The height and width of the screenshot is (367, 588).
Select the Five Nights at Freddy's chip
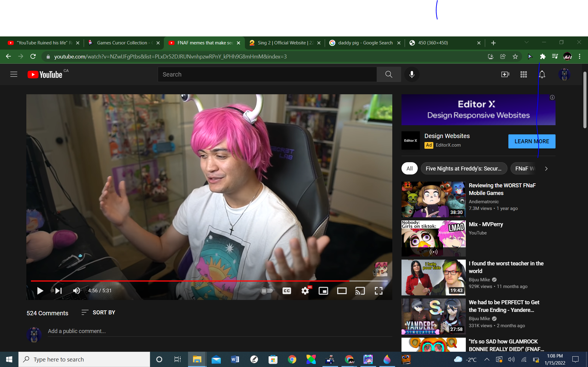463,169
